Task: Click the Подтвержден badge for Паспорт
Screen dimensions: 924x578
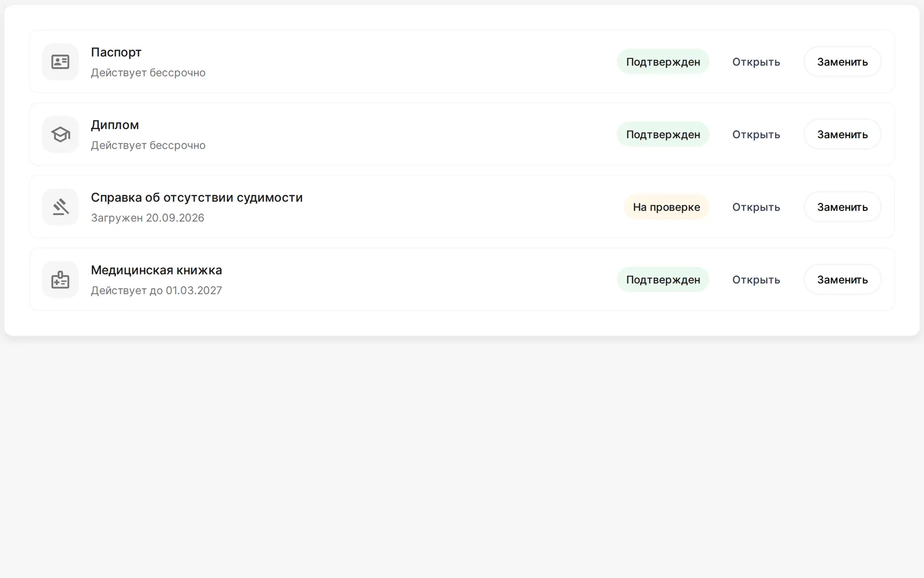Action: tap(663, 62)
